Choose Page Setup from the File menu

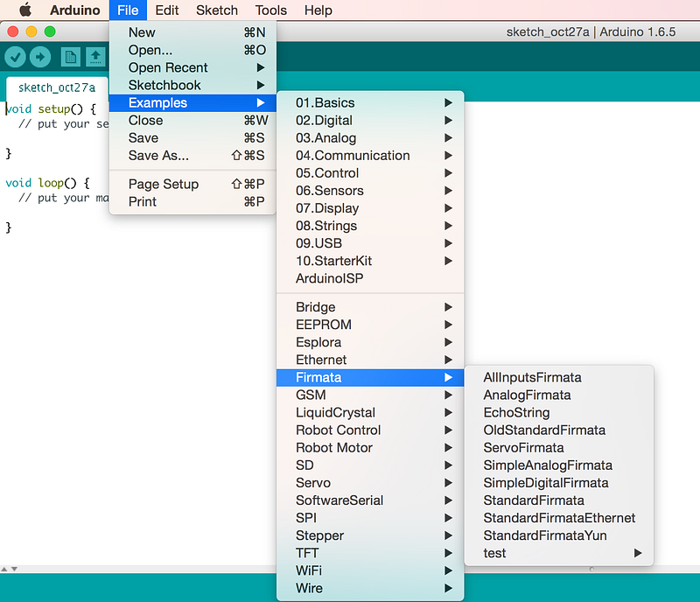point(192,184)
